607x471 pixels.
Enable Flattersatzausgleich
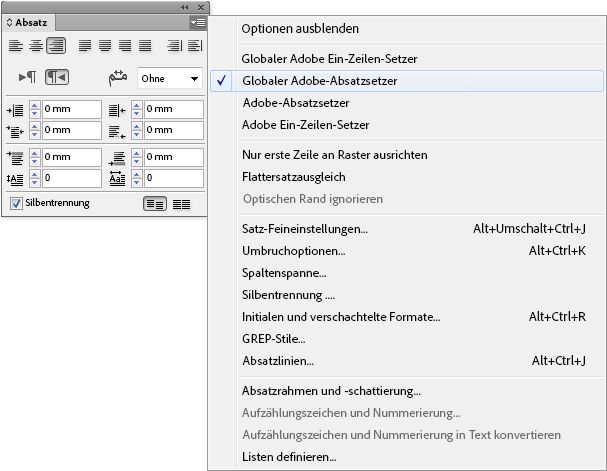pos(293,177)
